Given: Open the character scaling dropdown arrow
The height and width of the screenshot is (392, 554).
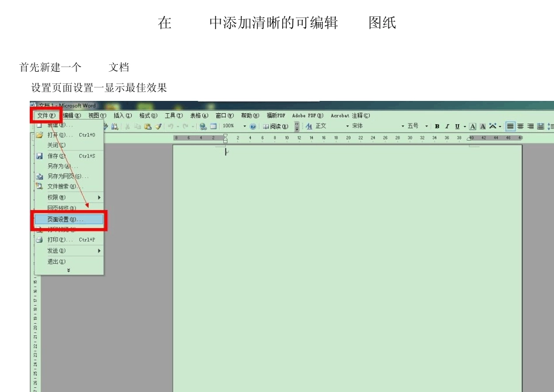Looking at the screenshot, I should coord(500,126).
